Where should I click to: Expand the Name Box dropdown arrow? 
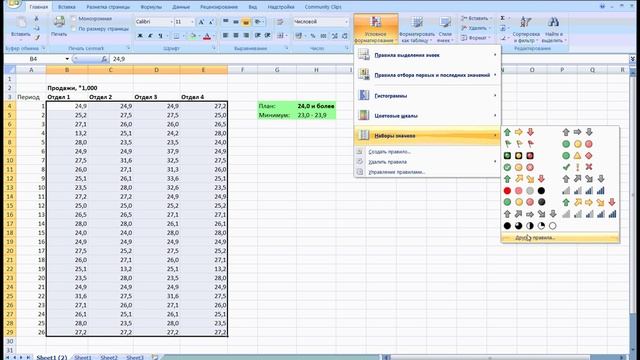pos(67,59)
